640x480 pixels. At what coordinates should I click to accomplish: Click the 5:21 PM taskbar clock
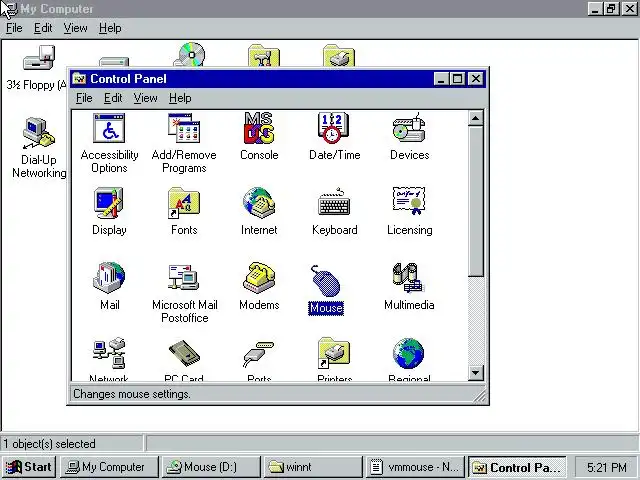pyautogui.click(x=607, y=467)
